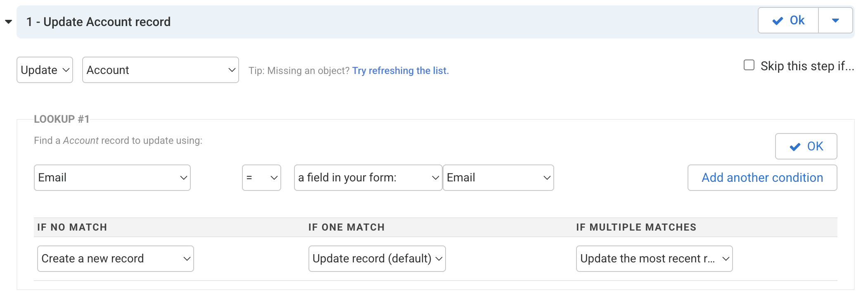Open the Update the most recent dropdown
Screen dimensions: 868x300
pyautogui.click(x=654, y=259)
